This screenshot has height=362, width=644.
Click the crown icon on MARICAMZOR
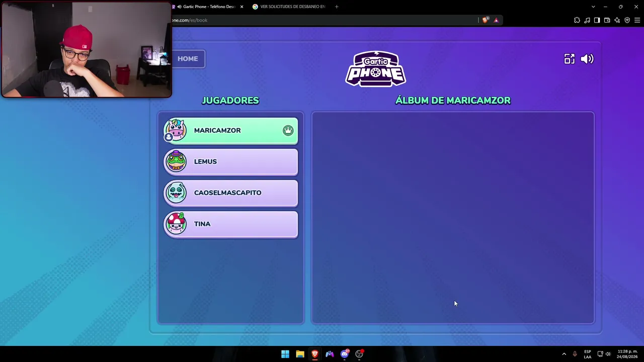pyautogui.click(x=288, y=130)
